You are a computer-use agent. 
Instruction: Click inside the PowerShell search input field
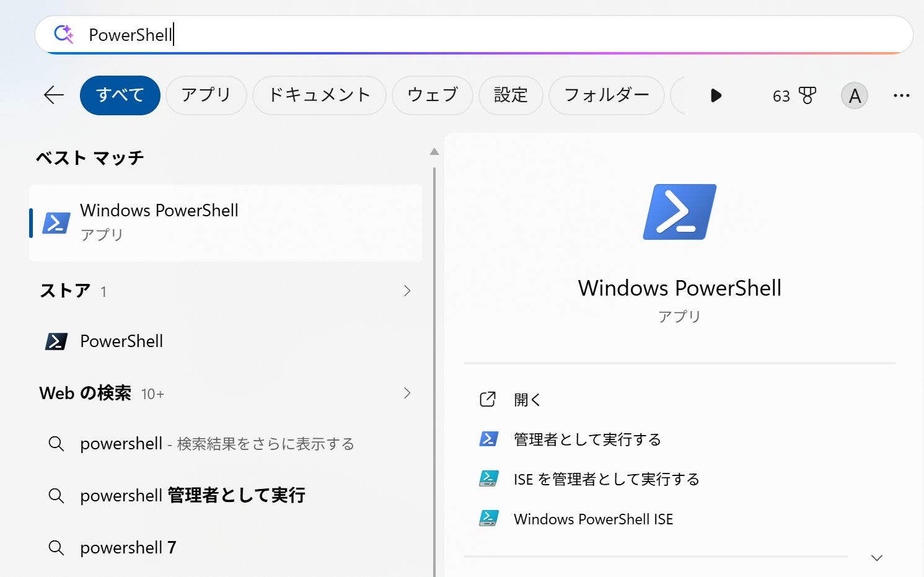474,35
